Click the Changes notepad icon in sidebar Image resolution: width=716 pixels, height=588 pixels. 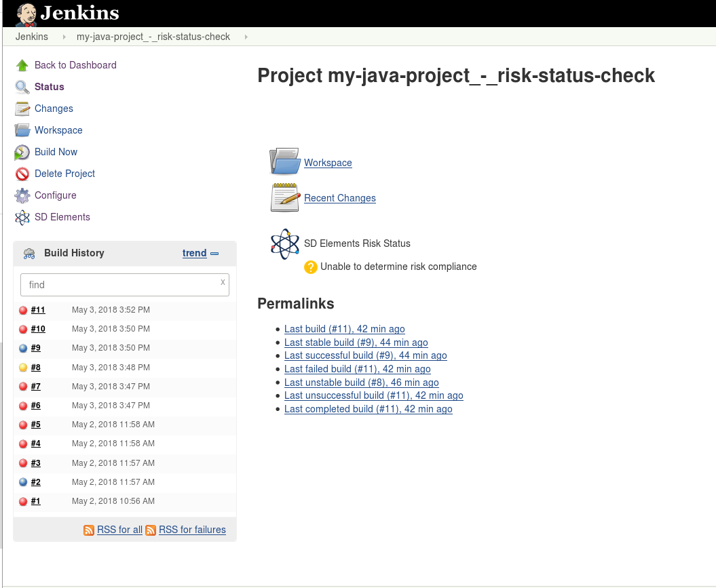coord(22,109)
